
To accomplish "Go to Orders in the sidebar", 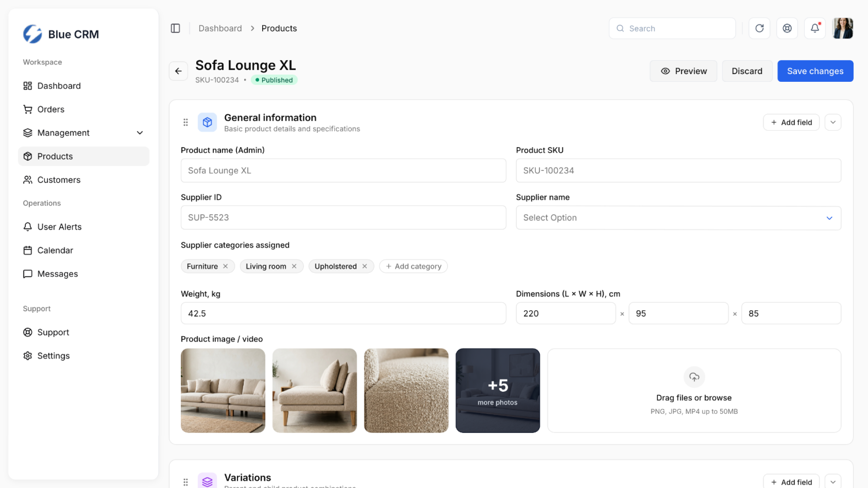I will [x=84, y=109].
